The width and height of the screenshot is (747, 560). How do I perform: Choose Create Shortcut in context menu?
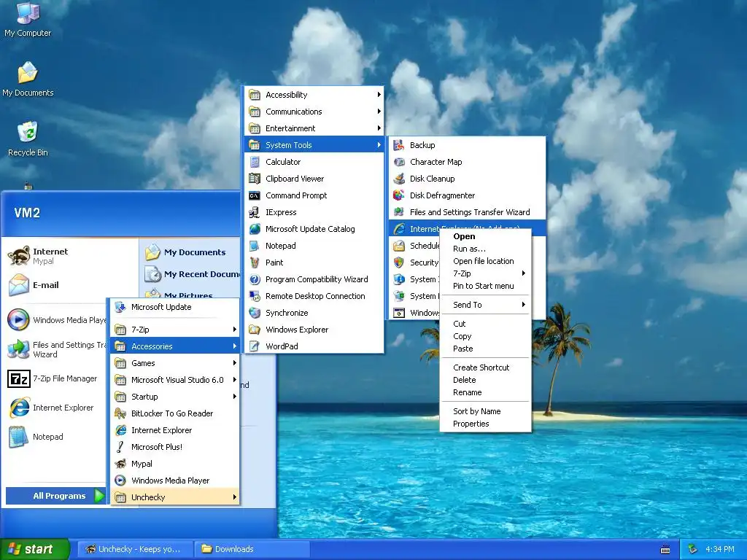(x=485, y=367)
